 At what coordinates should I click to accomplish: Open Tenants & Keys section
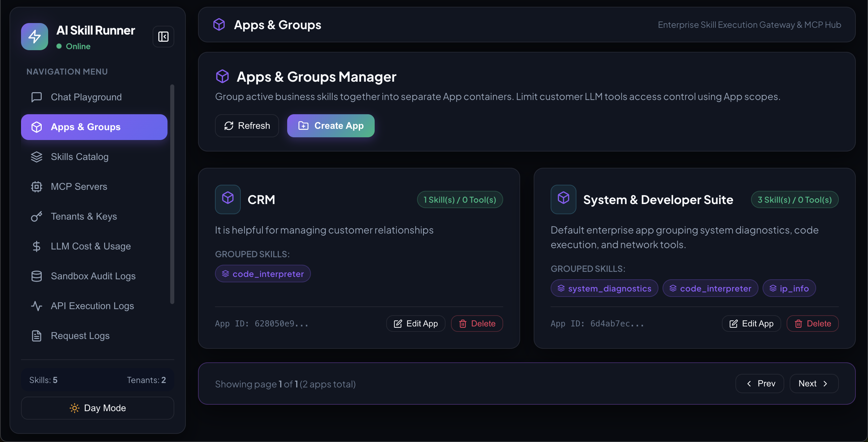point(94,216)
